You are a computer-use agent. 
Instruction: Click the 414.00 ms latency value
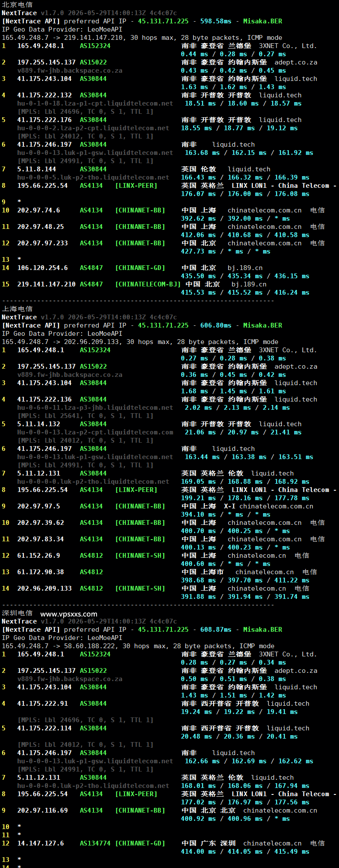click(x=198, y=852)
